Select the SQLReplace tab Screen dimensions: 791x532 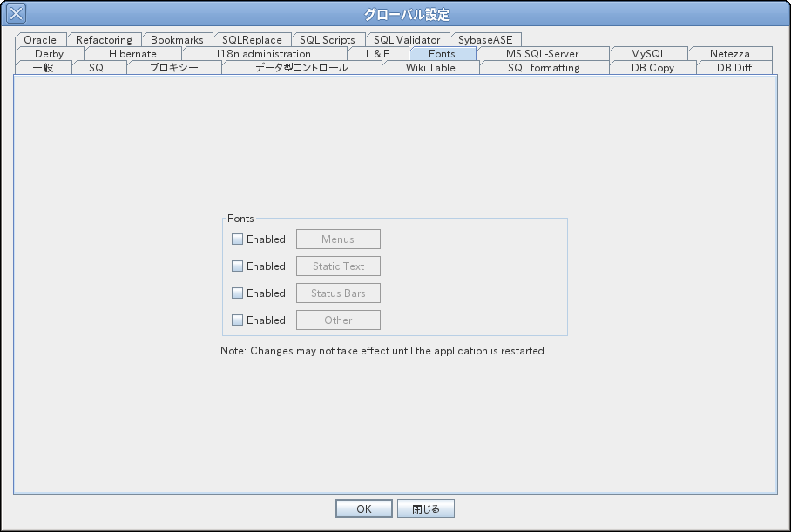point(253,39)
